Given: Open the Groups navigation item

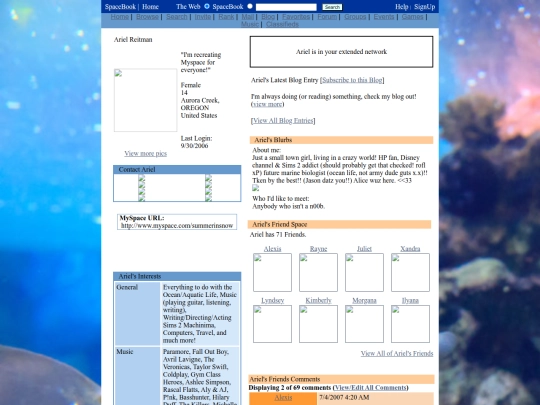Looking at the screenshot, I should pyautogui.click(x=355, y=17).
